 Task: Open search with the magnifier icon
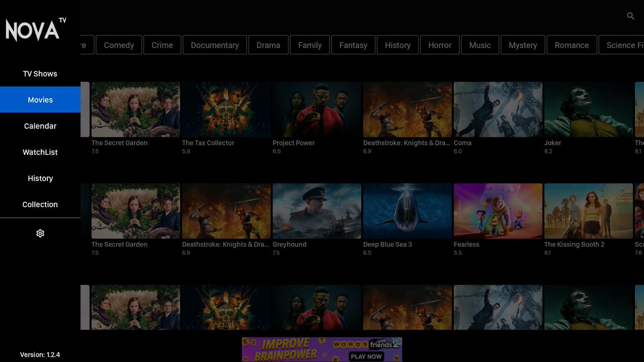(x=630, y=16)
